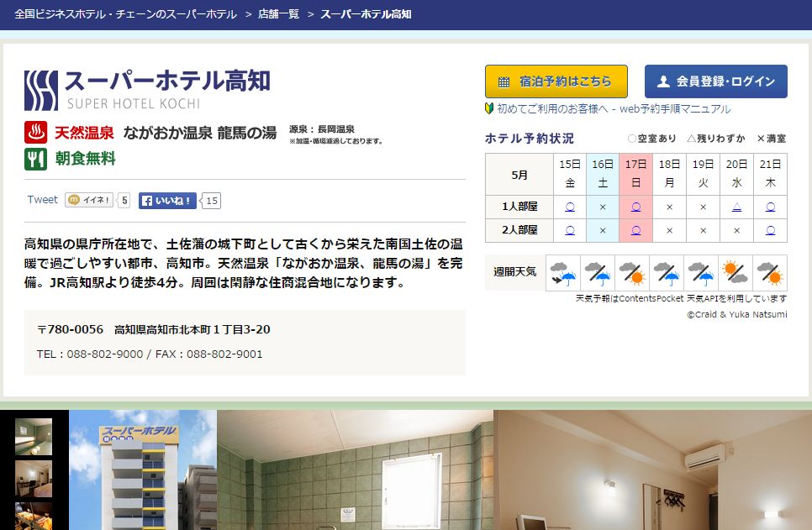This screenshot has height=530, width=812.
Task: Click the 1人部屋 row header
Action: (519, 207)
